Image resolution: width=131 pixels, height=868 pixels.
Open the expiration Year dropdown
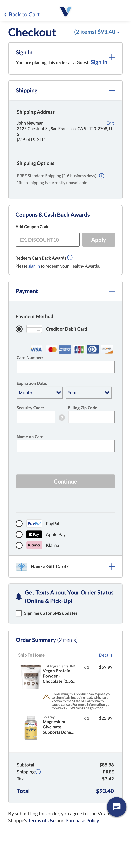coord(88,393)
